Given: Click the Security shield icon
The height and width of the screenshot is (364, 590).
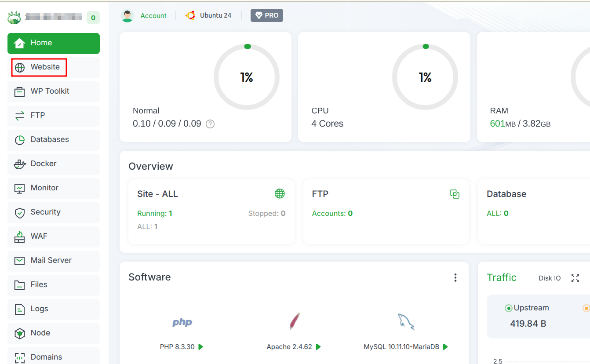Looking at the screenshot, I should (20, 213).
